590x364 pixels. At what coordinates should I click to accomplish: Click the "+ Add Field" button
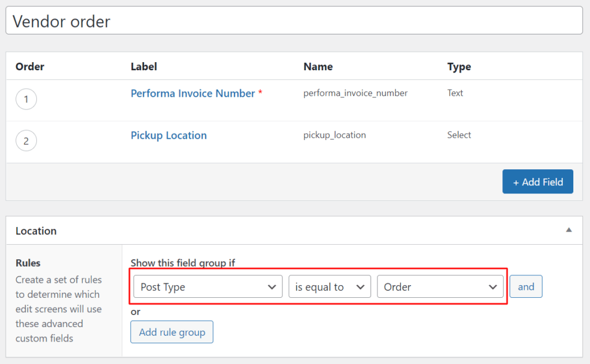tap(538, 181)
